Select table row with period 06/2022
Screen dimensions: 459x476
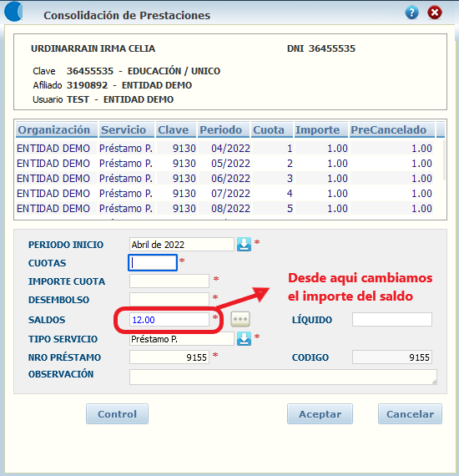click(x=224, y=179)
